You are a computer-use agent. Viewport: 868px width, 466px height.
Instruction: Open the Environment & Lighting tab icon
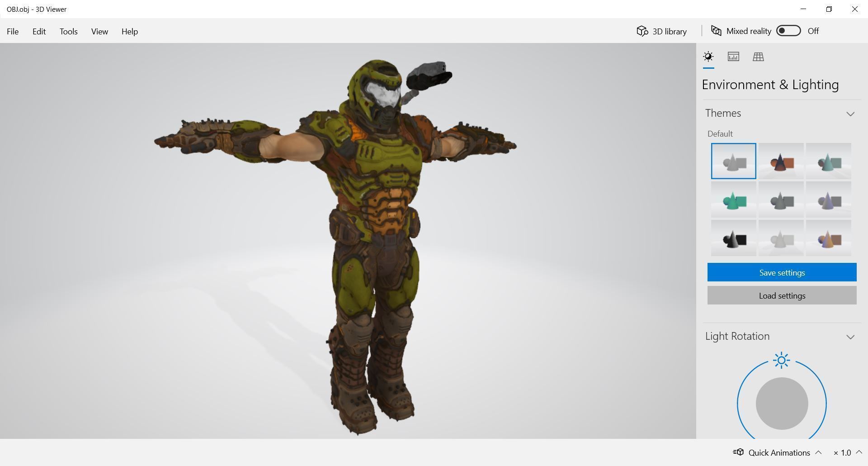coord(708,57)
